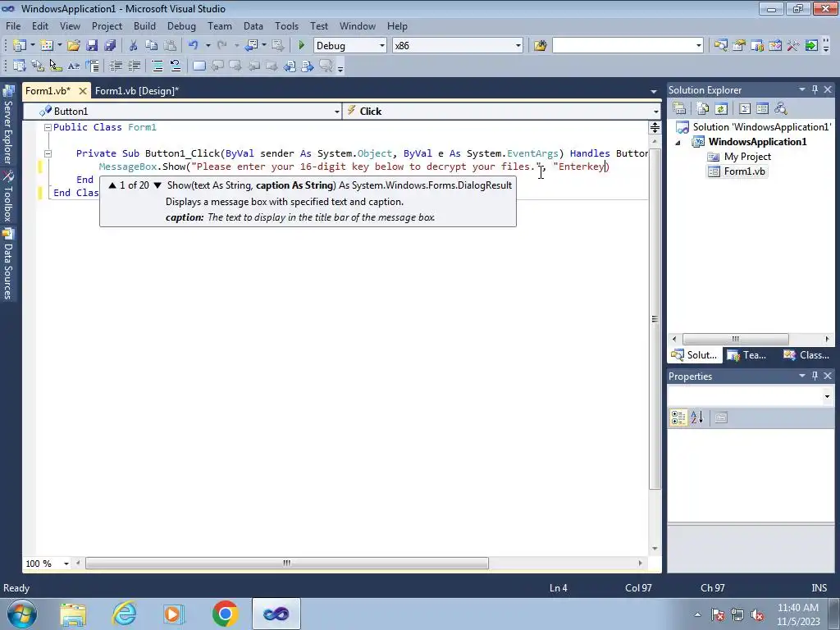Toggle auto-hide pin on Solution Explorer
The height and width of the screenshot is (630, 840).
(x=815, y=90)
